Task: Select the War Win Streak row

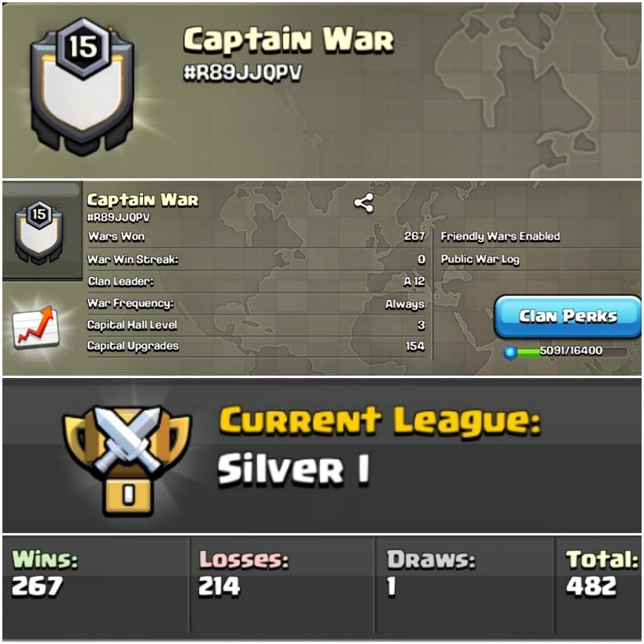Action: [256, 259]
